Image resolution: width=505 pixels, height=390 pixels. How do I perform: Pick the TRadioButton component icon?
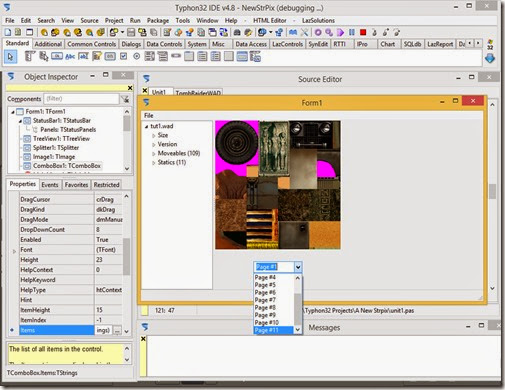136,56
